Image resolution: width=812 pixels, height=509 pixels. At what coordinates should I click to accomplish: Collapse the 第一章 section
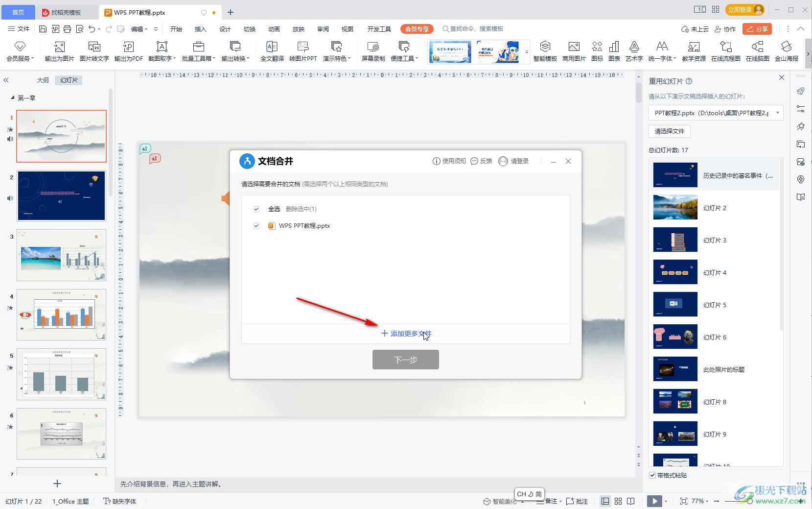click(13, 98)
